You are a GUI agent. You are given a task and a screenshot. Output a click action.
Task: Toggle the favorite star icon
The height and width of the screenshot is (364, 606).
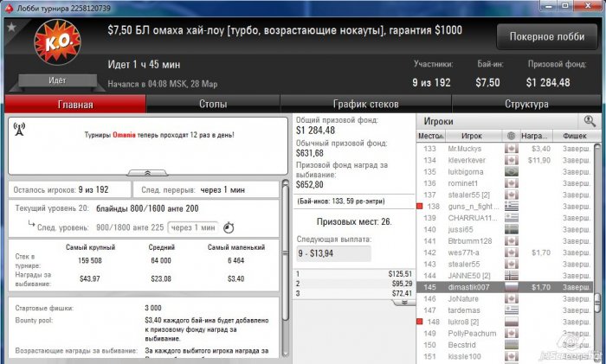11,27
